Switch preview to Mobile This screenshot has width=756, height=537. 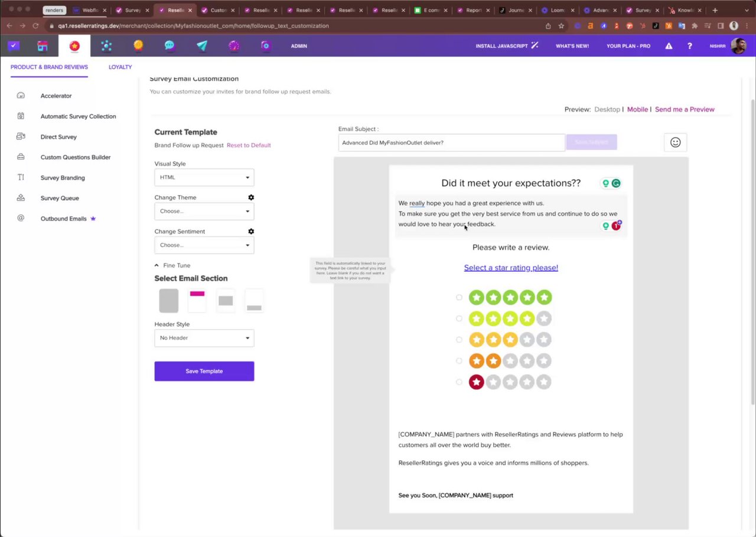click(x=637, y=109)
